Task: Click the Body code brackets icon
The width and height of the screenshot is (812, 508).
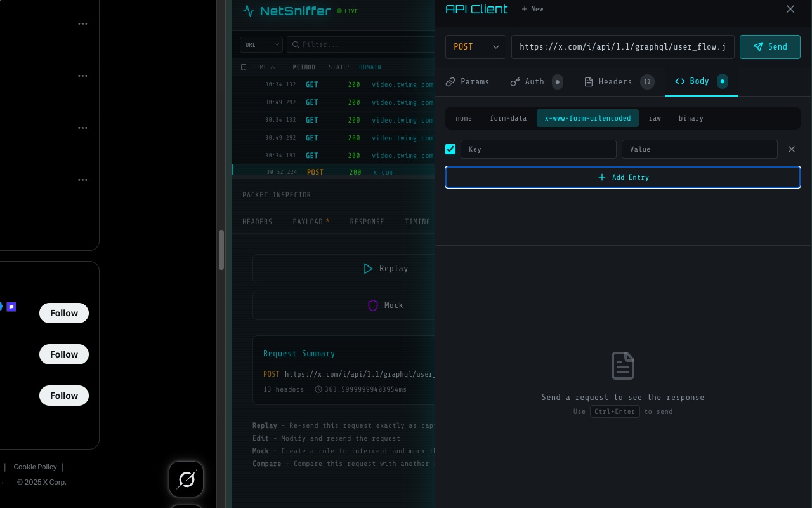Action: pyautogui.click(x=680, y=81)
